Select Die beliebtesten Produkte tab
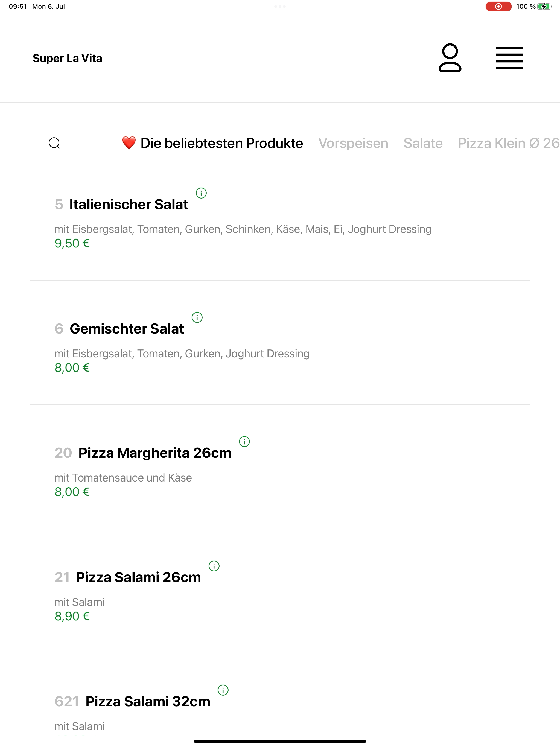Image resolution: width=560 pixels, height=747 pixels. [x=212, y=143]
